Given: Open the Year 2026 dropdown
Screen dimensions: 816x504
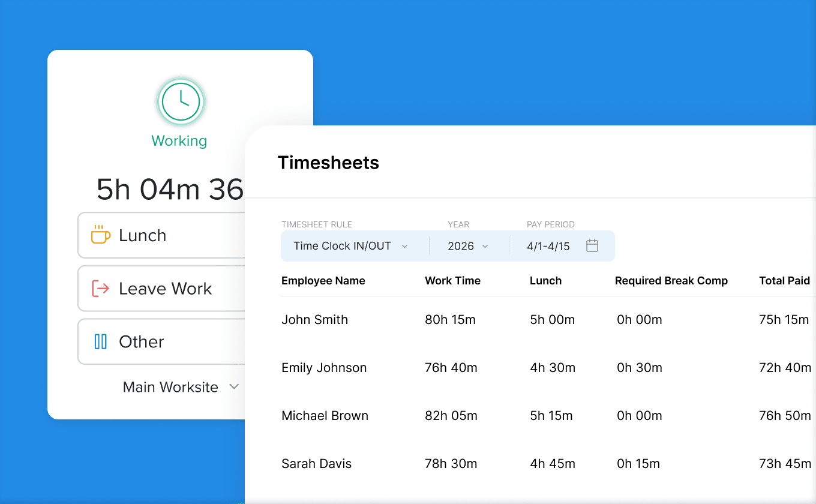Looking at the screenshot, I should (x=468, y=245).
